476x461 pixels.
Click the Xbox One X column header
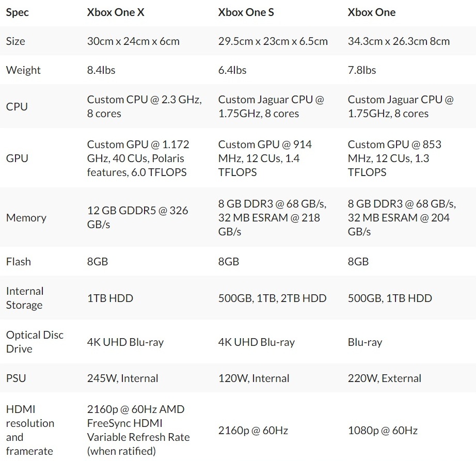116,12
